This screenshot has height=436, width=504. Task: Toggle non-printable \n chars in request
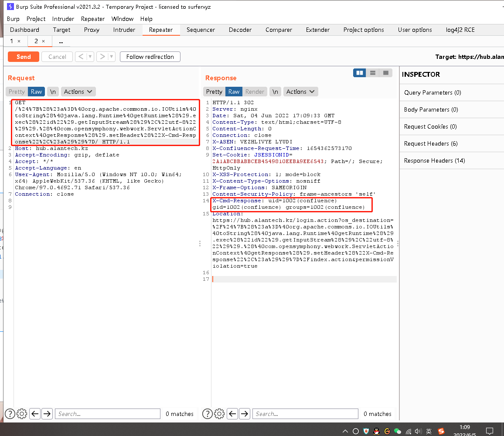pyautogui.click(x=53, y=92)
